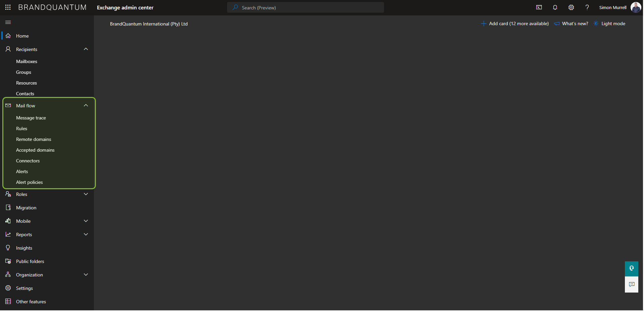Open header settings gear icon
The width and height of the screenshot is (644, 311).
pos(571,7)
